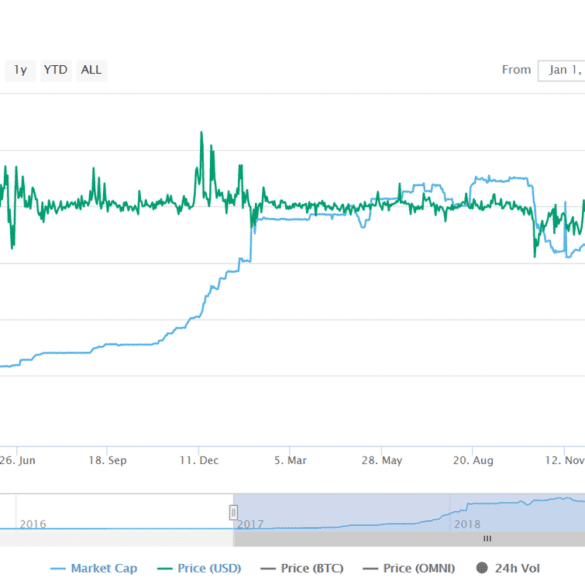Click the green line symbol before Price (USD)
585x585 pixels.
165,569
